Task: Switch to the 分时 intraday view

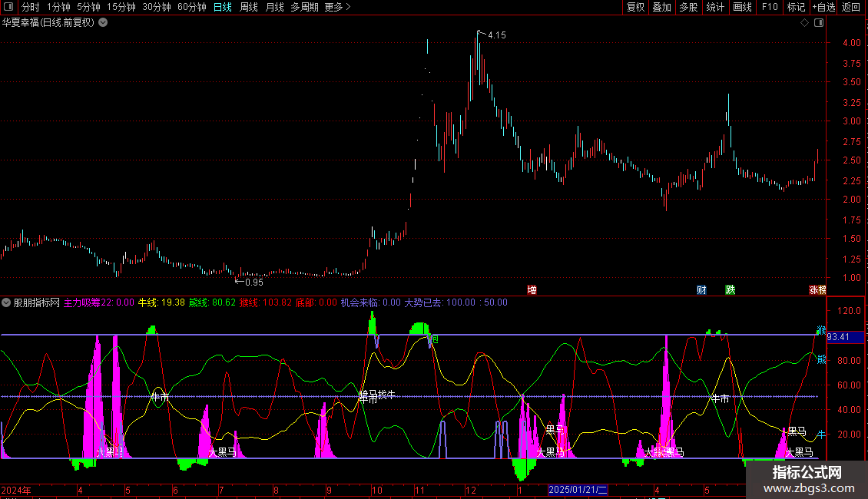Action: pos(31,7)
